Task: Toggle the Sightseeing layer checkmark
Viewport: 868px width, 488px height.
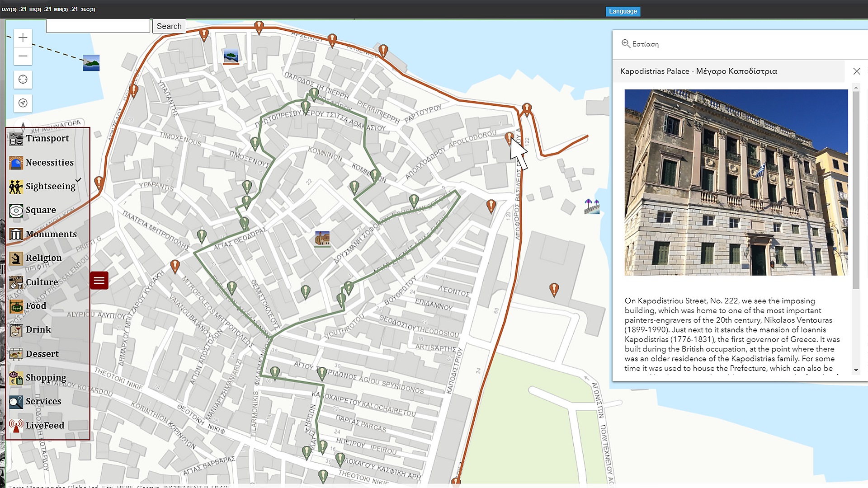Action: pyautogui.click(x=79, y=180)
